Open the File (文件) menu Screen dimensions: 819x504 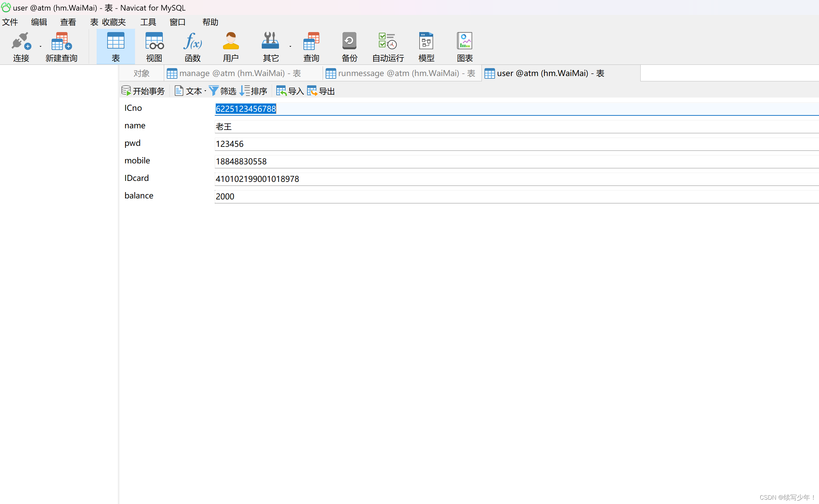pyautogui.click(x=10, y=22)
